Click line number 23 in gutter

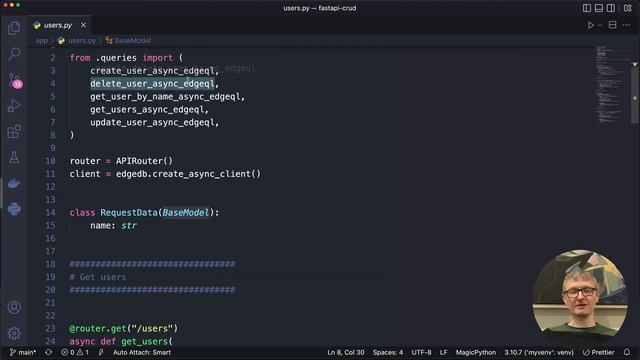coord(50,329)
